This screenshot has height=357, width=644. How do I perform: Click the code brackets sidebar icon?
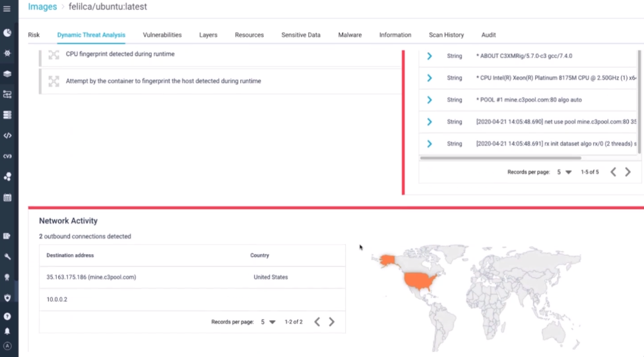[x=7, y=135]
